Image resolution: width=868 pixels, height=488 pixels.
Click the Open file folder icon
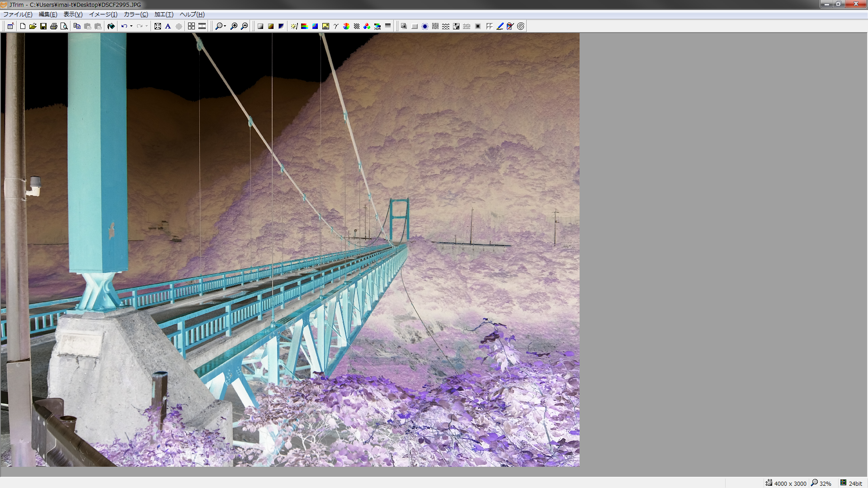[33, 26]
